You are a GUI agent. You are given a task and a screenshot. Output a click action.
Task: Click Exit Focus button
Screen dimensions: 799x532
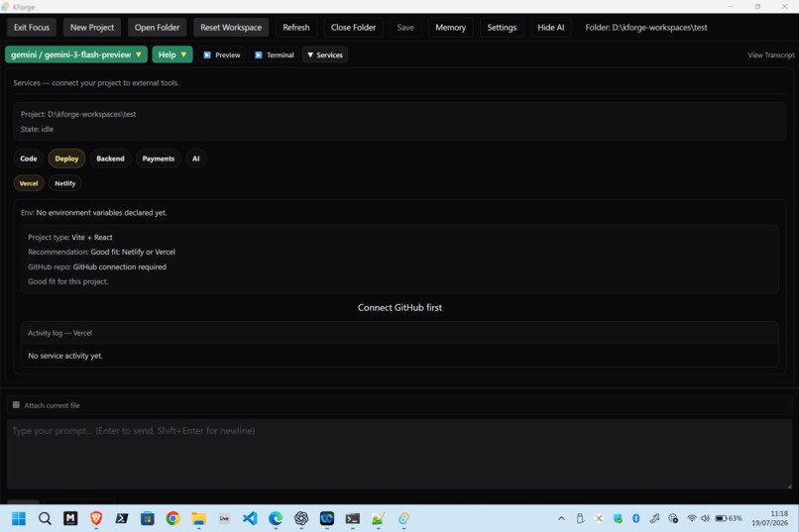[32, 28]
